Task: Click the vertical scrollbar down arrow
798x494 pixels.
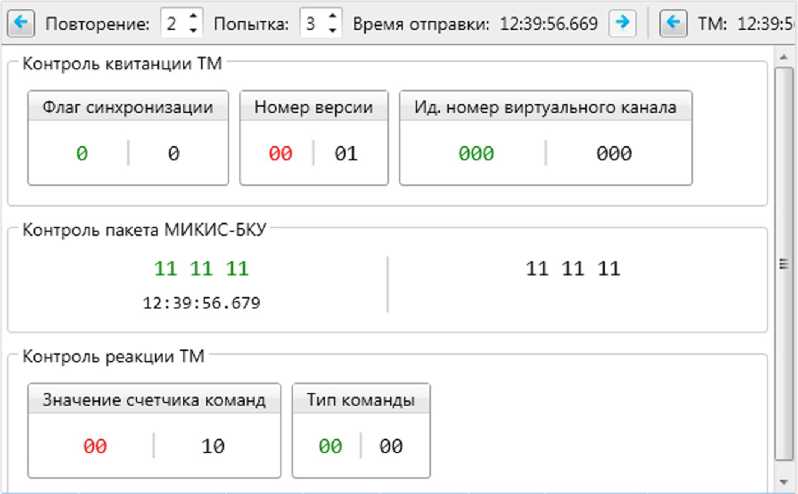Action: (x=783, y=482)
